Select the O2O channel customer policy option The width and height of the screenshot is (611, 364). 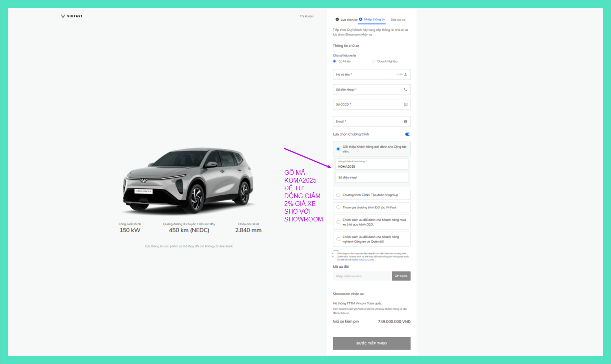pos(338,222)
